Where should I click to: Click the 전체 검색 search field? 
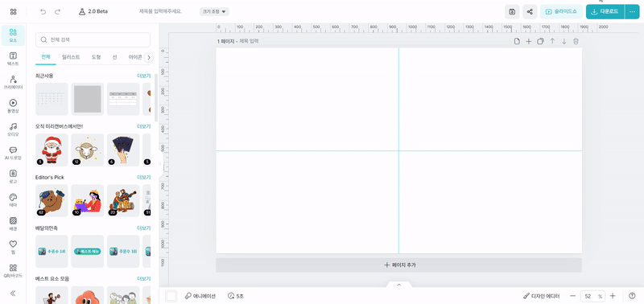(x=93, y=39)
